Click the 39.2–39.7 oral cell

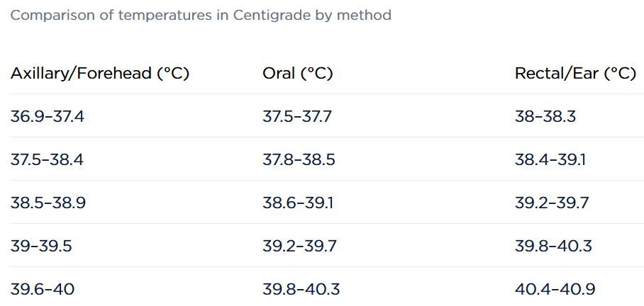coord(299,246)
